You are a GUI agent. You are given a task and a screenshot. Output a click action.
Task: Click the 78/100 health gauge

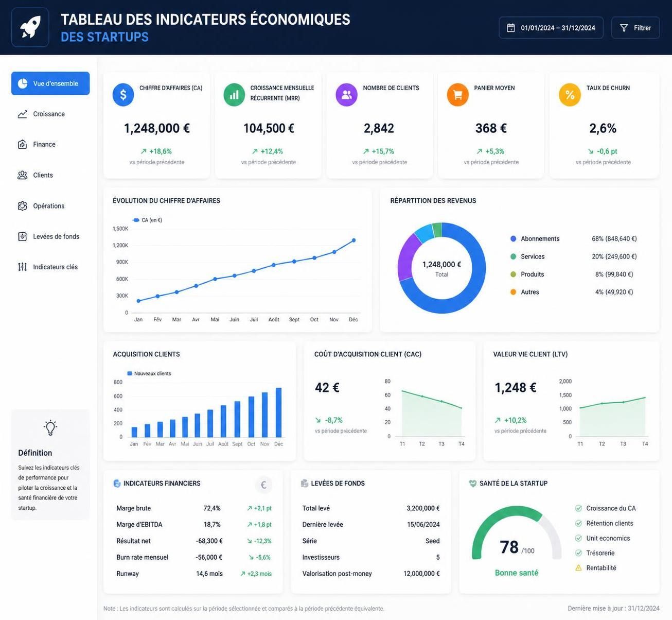pyautogui.click(x=517, y=533)
